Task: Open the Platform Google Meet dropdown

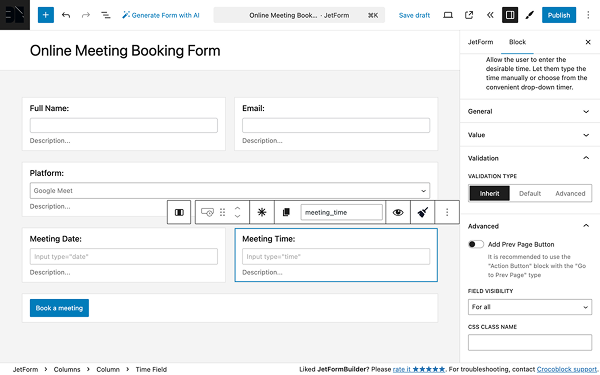Action: pyautogui.click(x=230, y=191)
